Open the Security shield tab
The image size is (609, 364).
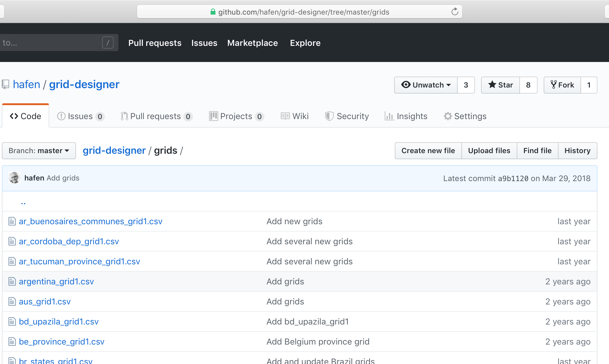click(347, 116)
